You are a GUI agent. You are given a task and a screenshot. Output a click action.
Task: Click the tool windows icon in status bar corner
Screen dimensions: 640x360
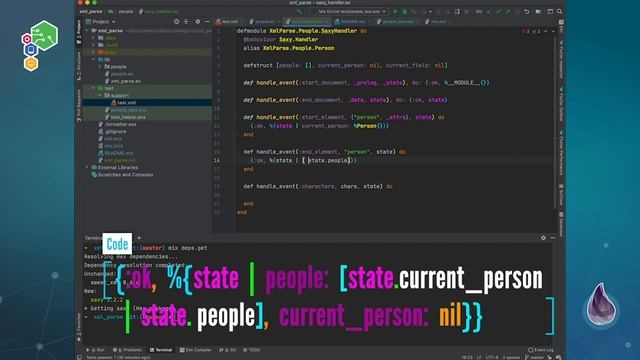[x=79, y=357]
